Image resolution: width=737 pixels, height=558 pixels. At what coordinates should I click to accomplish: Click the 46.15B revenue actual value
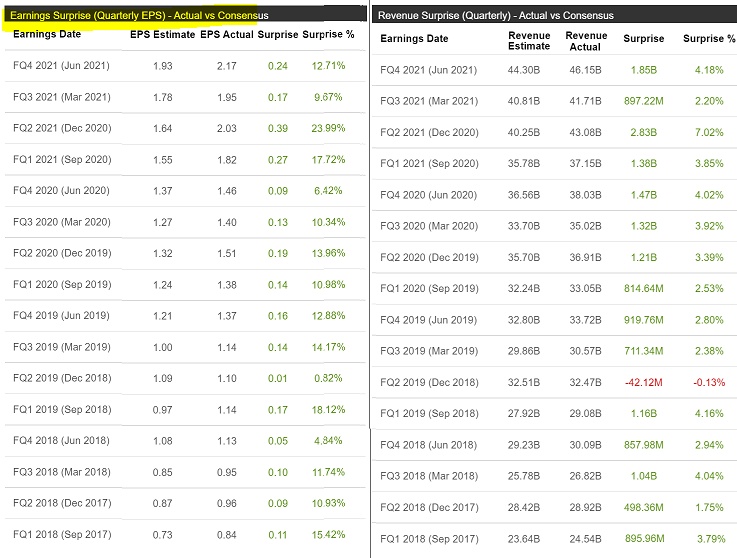coord(585,70)
